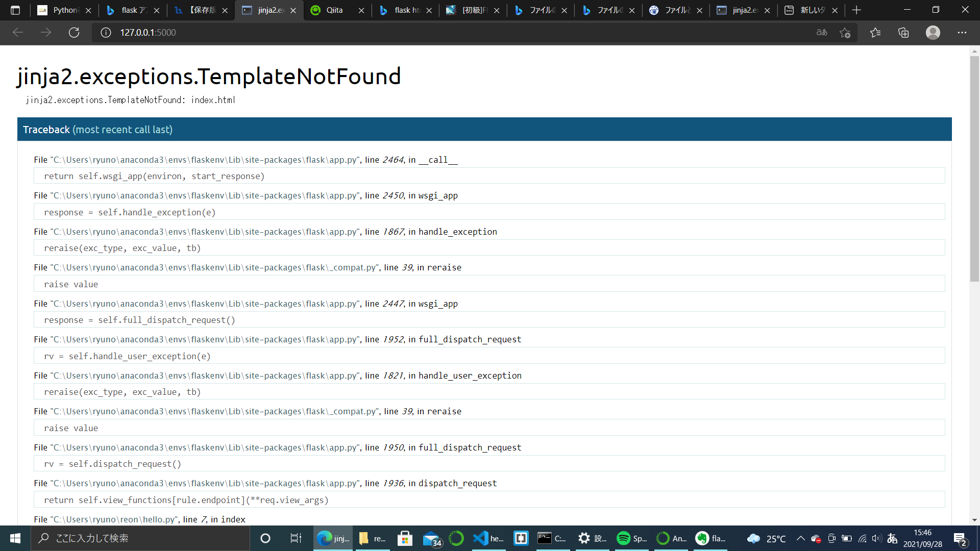Open the command prompt taskbar item
Image resolution: width=980 pixels, height=551 pixels.
[x=552, y=538]
